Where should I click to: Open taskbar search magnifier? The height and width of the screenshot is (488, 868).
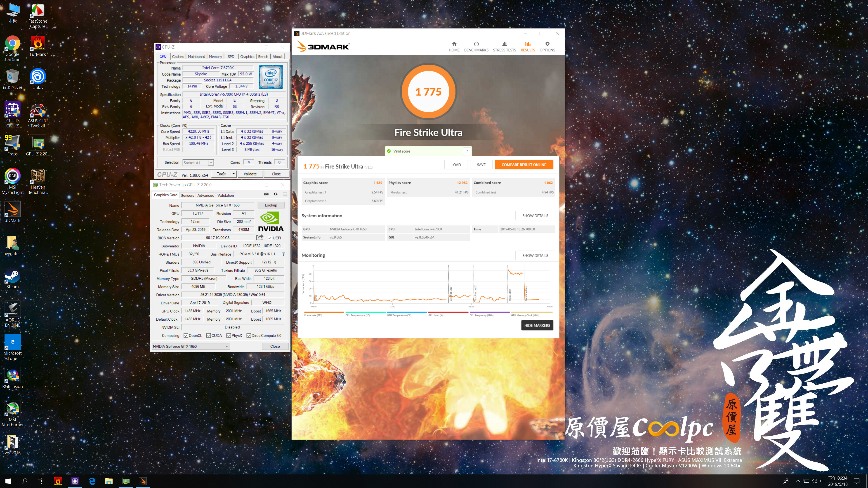[x=24, y=481]
